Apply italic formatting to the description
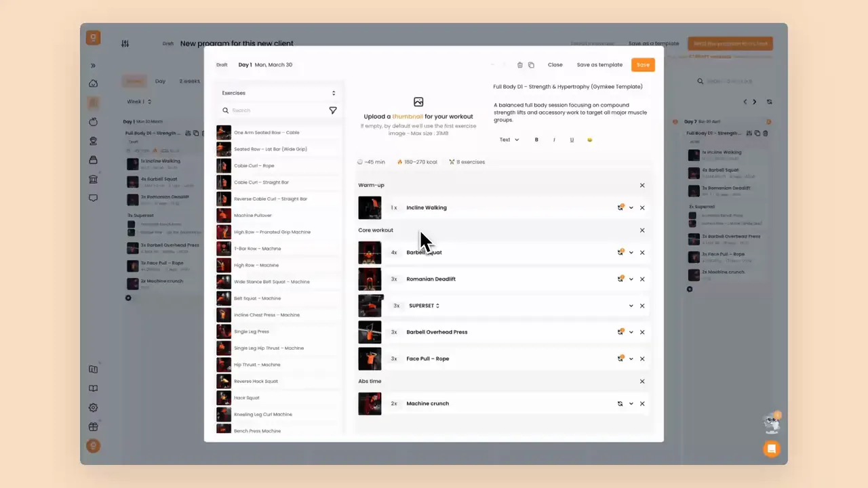This screenshot has height=488, width=868. click(554, 140)
